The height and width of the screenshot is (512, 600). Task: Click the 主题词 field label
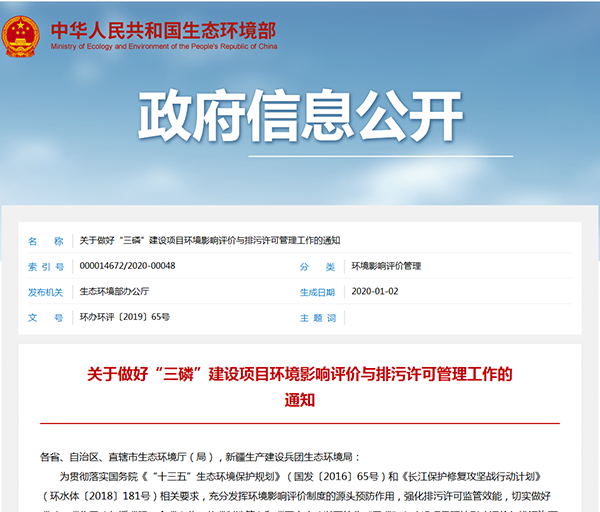tap(317, 317)
